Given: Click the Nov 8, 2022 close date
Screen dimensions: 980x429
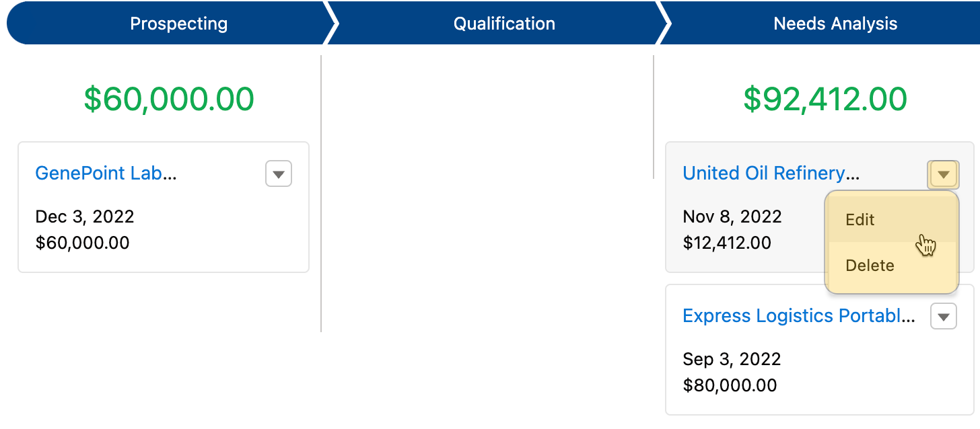Looking at the screenshot, I should [x=732, y=217].
